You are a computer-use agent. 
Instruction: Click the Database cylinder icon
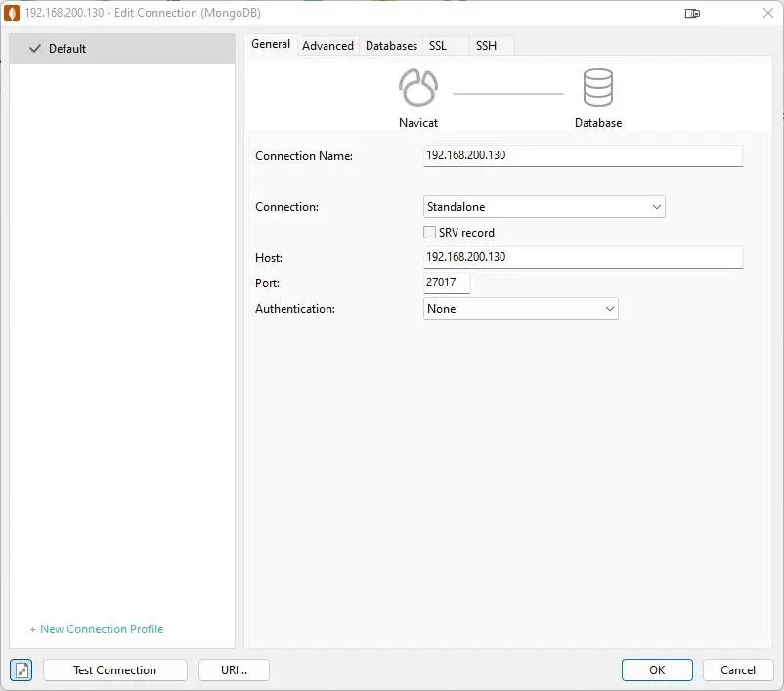click(598, 88)
